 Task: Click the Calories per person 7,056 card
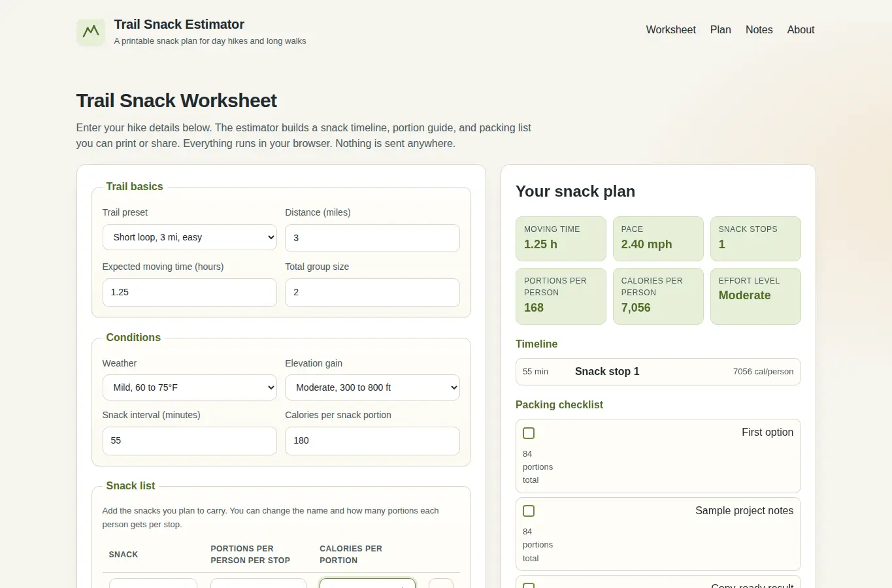click(658, 296)
